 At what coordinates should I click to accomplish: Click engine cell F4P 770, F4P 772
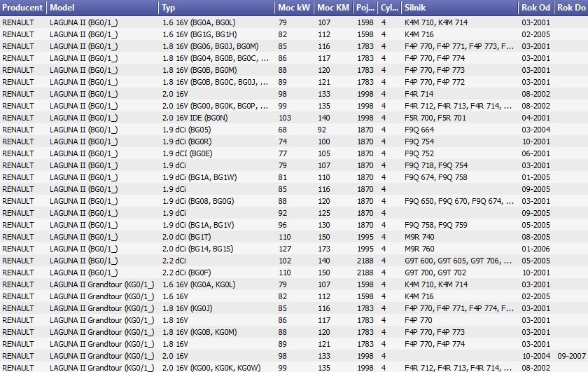(x=435, y=82)
